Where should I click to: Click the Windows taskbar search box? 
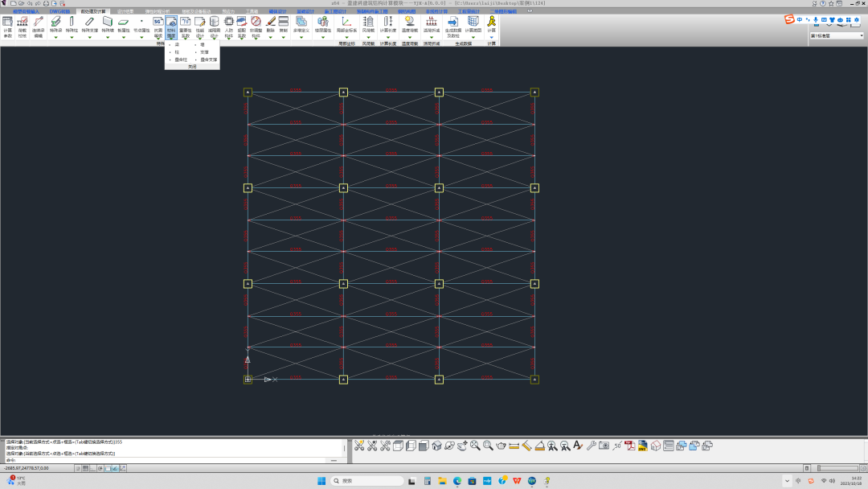coord(367,481)
